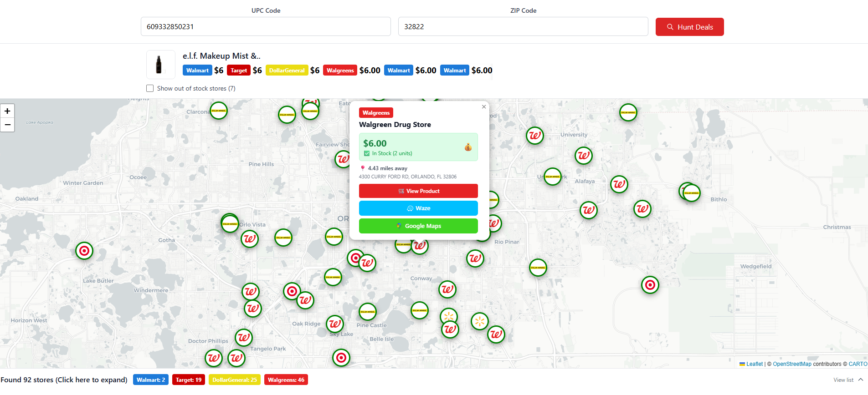Viewport: 868px width, 395px height.
Task: Focus the ZIP Code input field
Action: point(523,26)
